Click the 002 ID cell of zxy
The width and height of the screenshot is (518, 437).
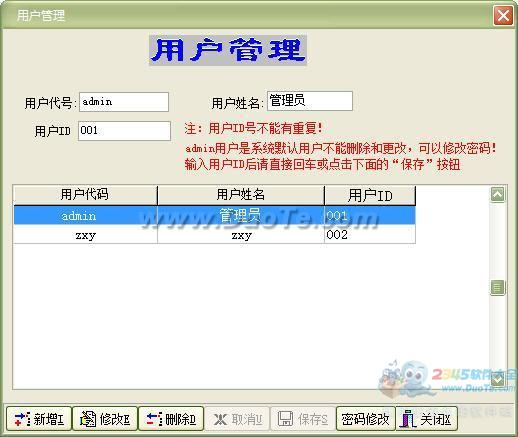tap(370, 235)
